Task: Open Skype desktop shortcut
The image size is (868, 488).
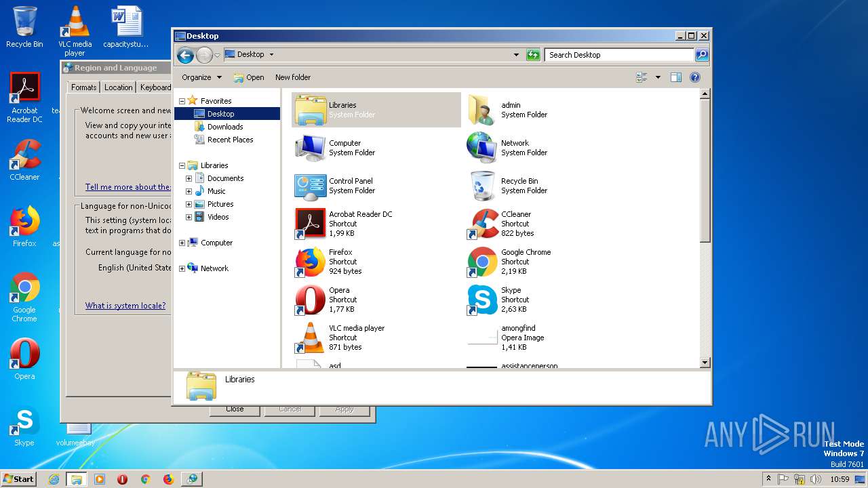Action: 24,426
